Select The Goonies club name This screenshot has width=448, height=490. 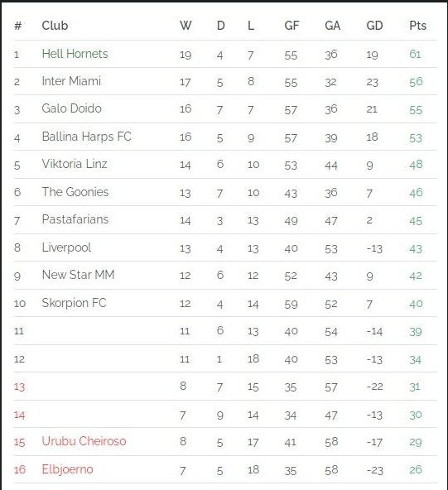click(x=75, y=192)
